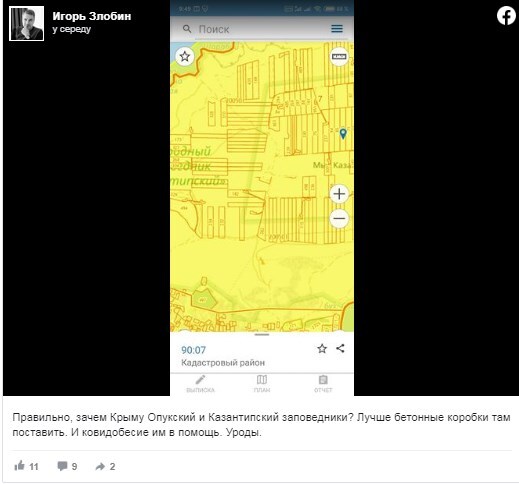Open the 'у середу' post timestamp

click(72, 29)
